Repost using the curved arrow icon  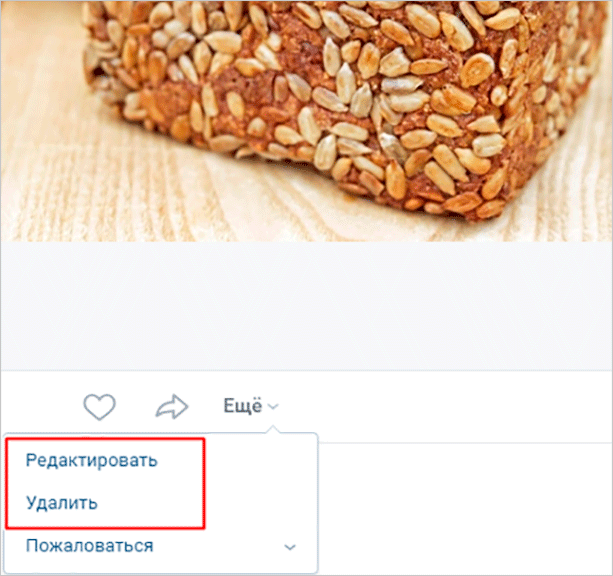tap(172, 406)
